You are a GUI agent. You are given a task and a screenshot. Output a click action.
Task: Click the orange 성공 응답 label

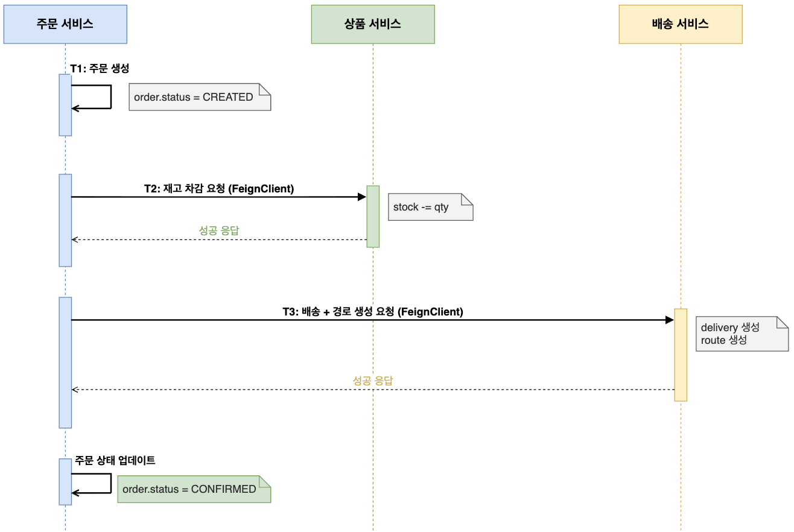click(373, 381)
